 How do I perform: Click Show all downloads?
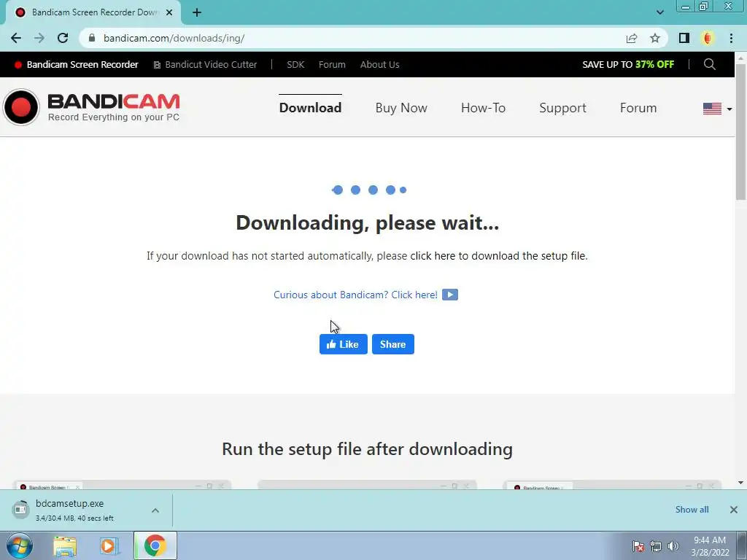tap(692, 510)
